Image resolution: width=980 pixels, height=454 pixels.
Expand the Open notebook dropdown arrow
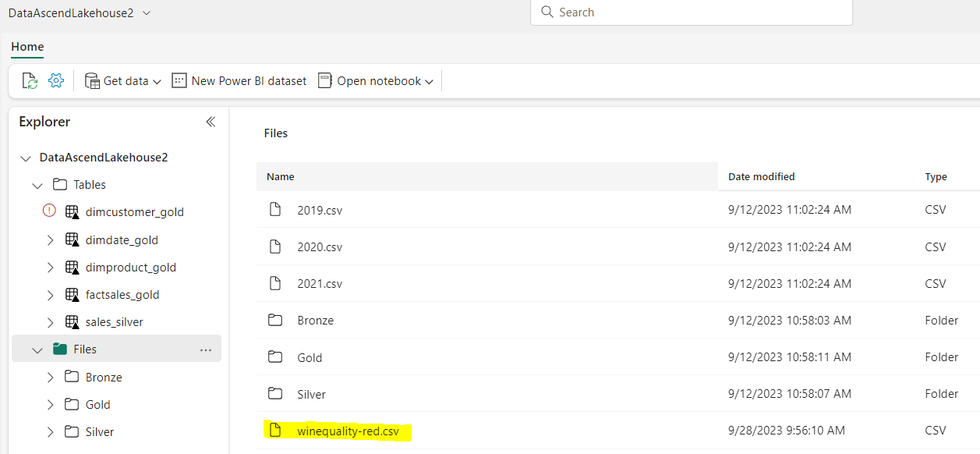430,80
